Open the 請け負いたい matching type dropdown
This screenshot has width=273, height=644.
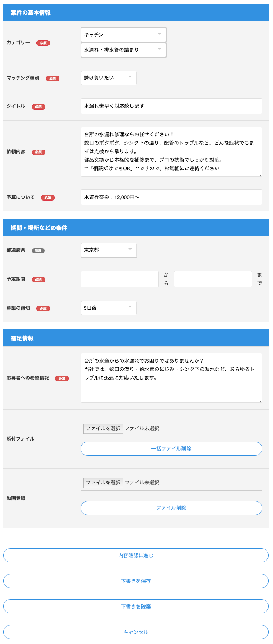tap(108, 78)
